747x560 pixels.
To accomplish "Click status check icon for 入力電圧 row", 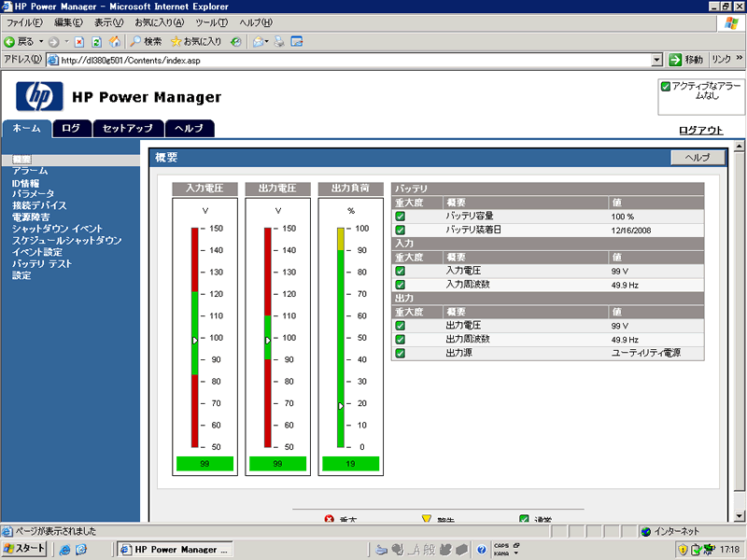I will [x=400, y=271].
